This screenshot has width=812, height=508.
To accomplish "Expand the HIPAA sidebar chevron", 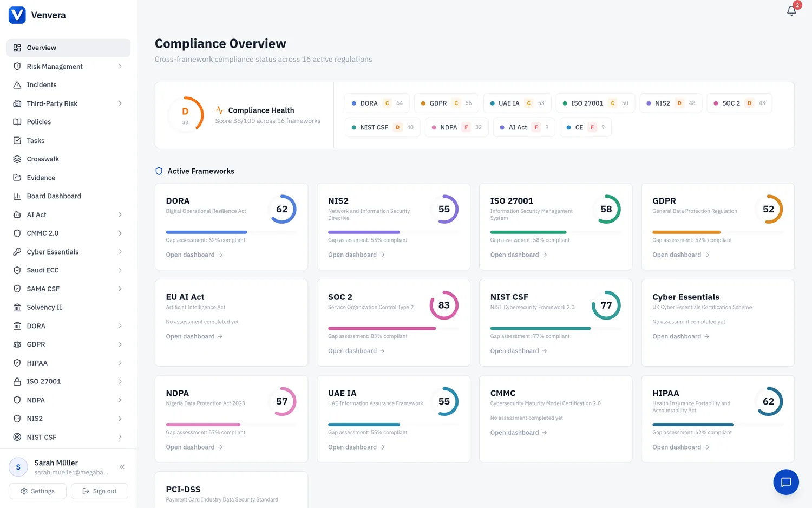I will [120, 363].
